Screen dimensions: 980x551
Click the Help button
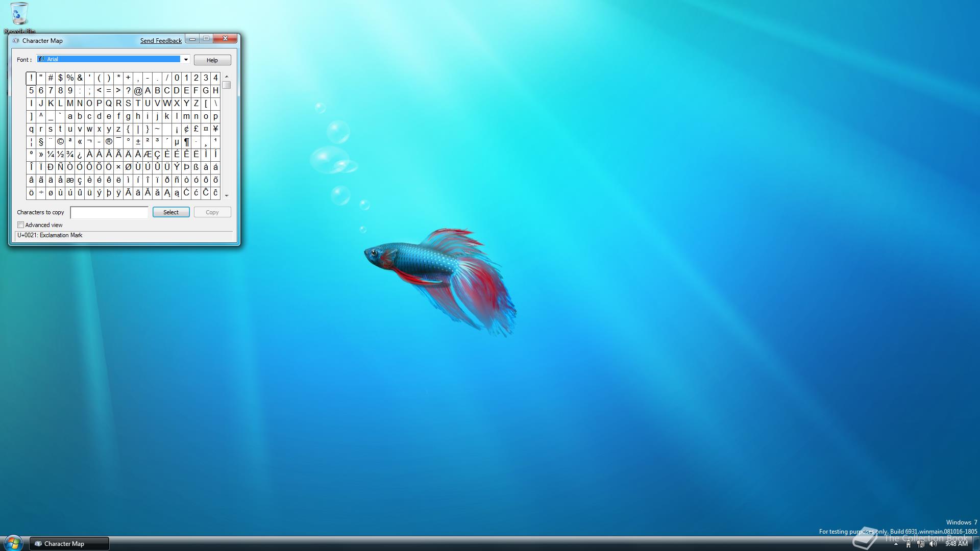pos(212,60)
